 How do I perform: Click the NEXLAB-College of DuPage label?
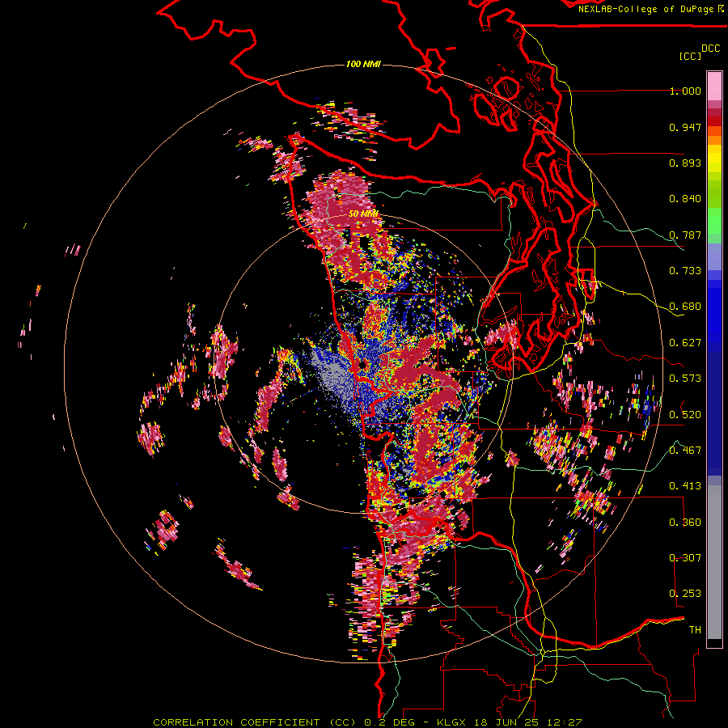coord(647,9)
